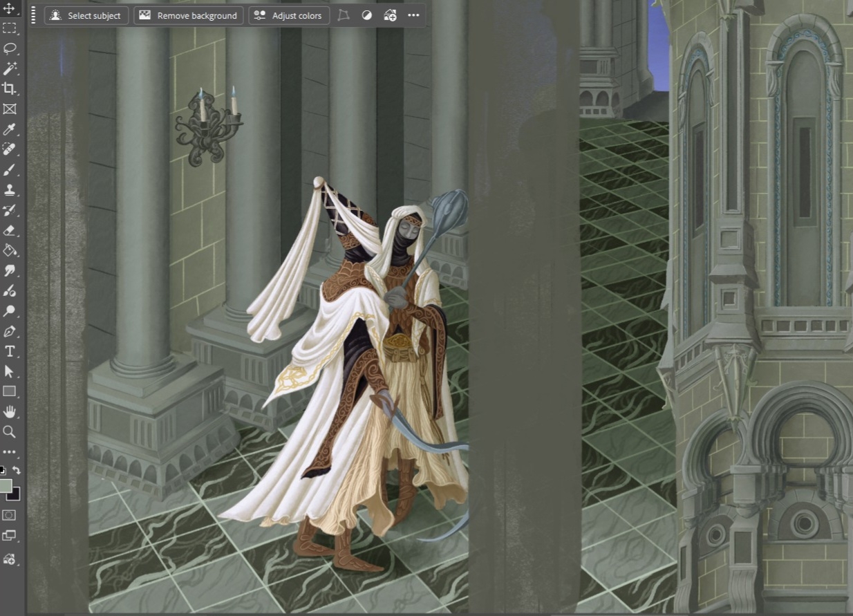Activate the Crop tool
This screenshot has width=853, height=616.
(x=10, y=88)
